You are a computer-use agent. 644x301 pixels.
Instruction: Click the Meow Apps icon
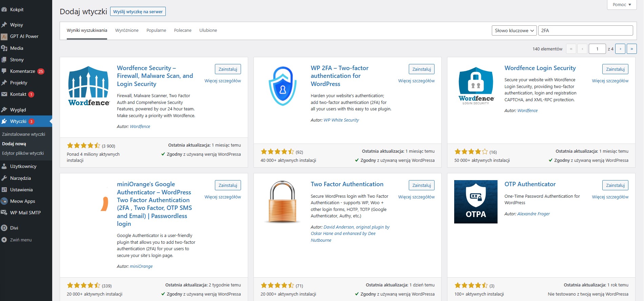click(4, 201)
